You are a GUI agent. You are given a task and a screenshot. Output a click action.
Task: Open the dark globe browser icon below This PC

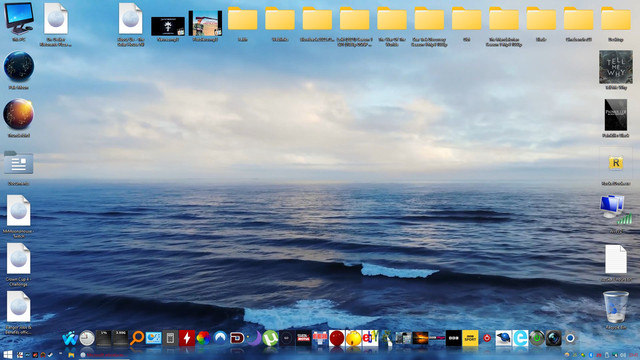pyautogui.click(x=19, y=66)
